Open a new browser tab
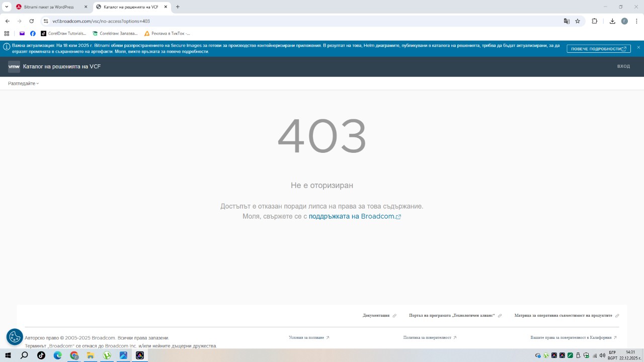The width and height of the screenshot is (644, 362). (178, 7)
